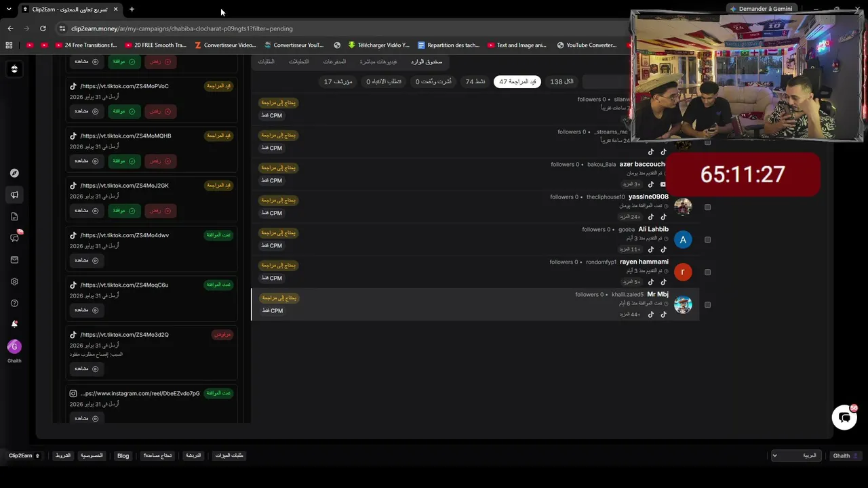Viewport: 868px width, 488px height.
Task: Open the settings gear in sidebar
Action: coord(14,281)
